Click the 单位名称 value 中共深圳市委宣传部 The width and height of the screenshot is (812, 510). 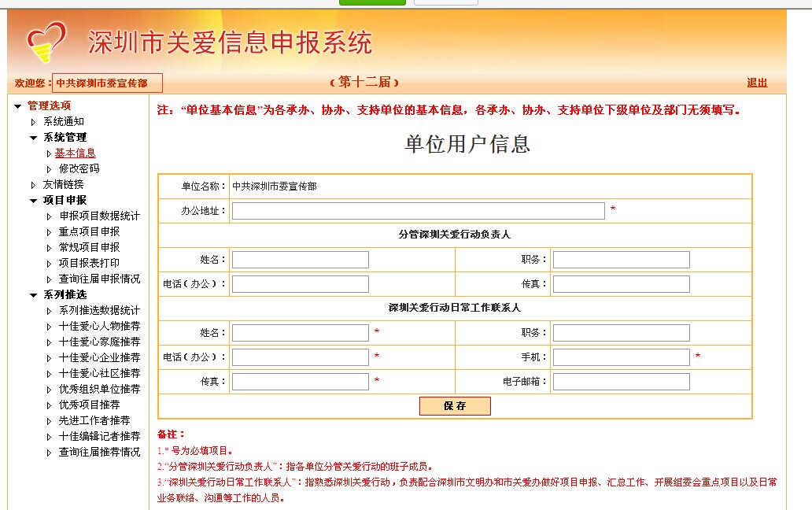point(275,187)
